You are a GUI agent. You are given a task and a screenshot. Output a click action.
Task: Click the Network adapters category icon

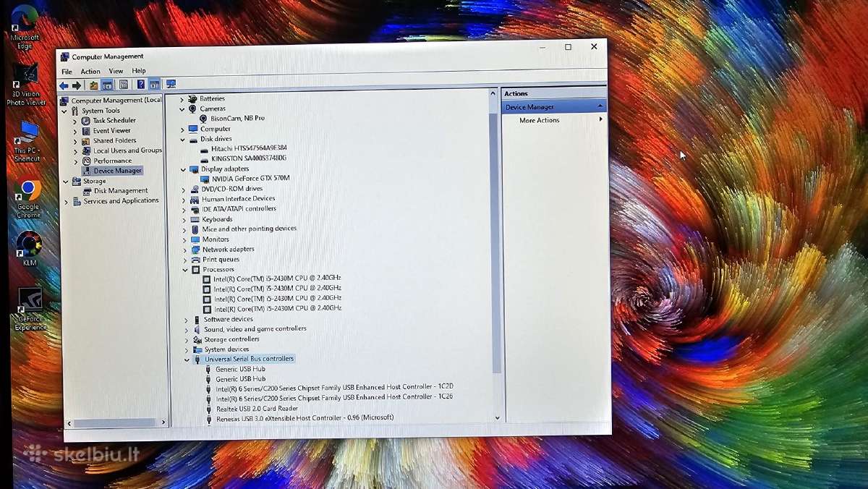coord(195,250)
